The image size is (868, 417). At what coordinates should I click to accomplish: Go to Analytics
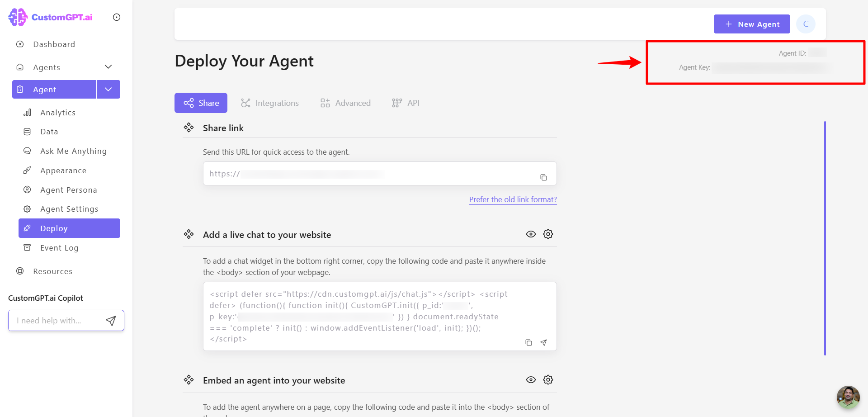click(58, 113)
